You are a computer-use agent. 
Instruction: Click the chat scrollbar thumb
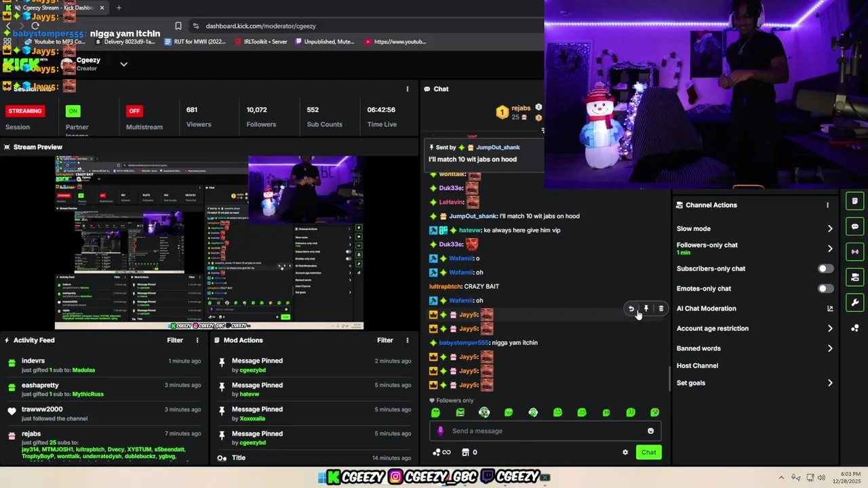[x=669, y=380]
